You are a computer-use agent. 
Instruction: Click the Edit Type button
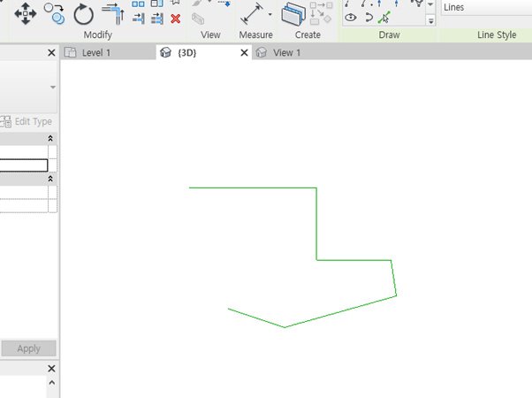tap(27, 121)
